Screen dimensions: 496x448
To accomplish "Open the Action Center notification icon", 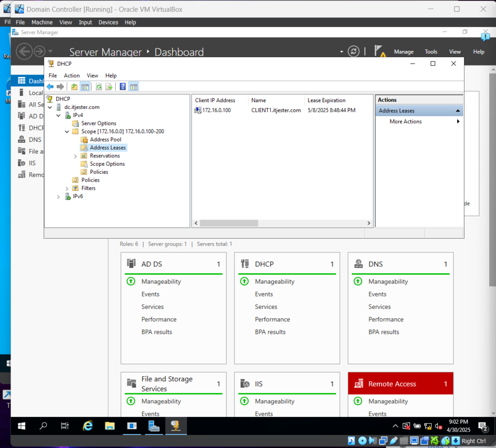I will click(x=483, y=427).
